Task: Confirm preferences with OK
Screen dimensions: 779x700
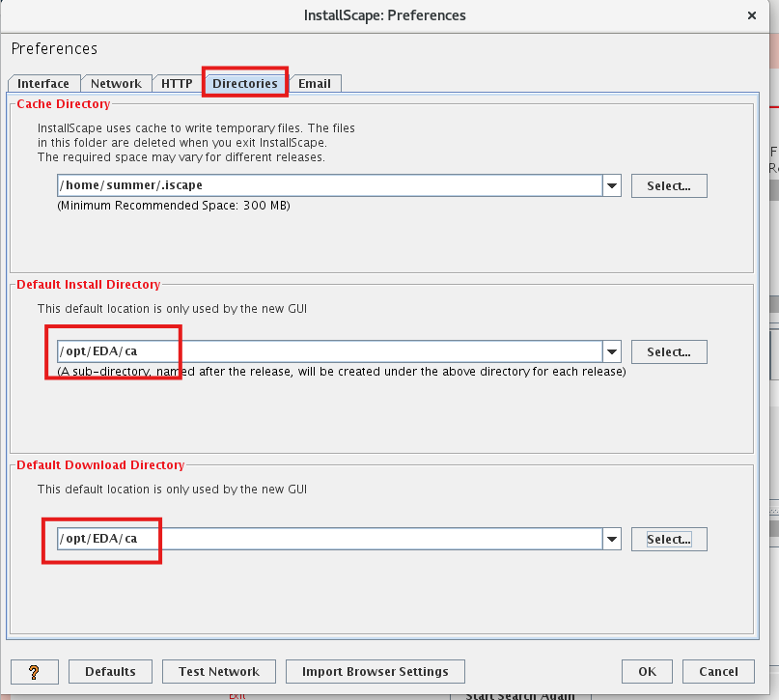Action: (x=647, y=671)
